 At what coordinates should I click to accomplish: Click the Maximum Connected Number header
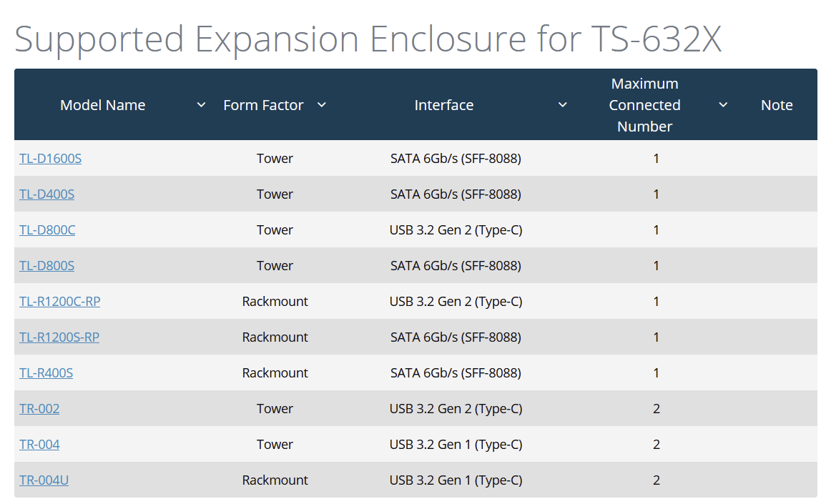click(x=644, y=105)
